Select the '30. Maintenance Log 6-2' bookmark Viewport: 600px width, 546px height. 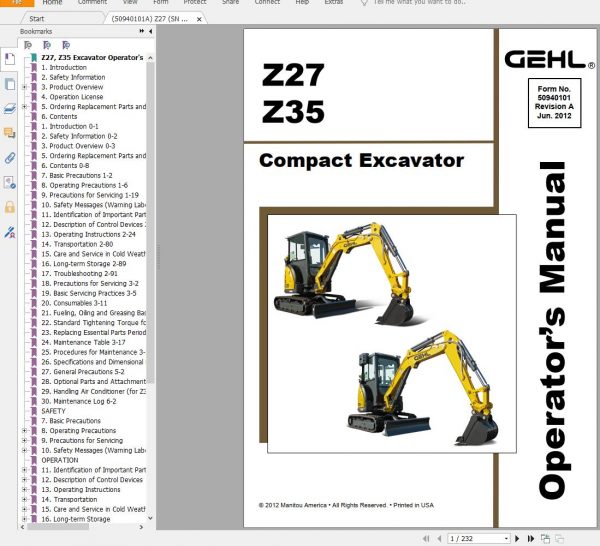tap(79, 401)
